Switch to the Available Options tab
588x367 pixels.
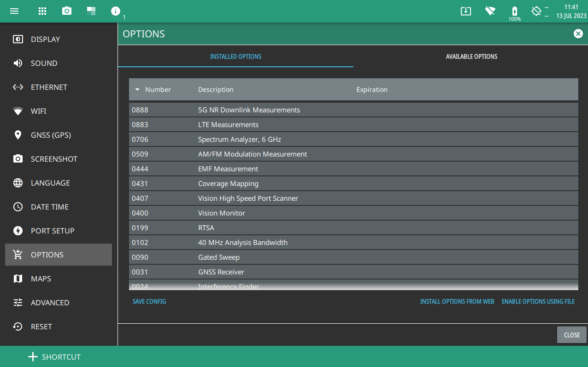[x=471, y=57]
